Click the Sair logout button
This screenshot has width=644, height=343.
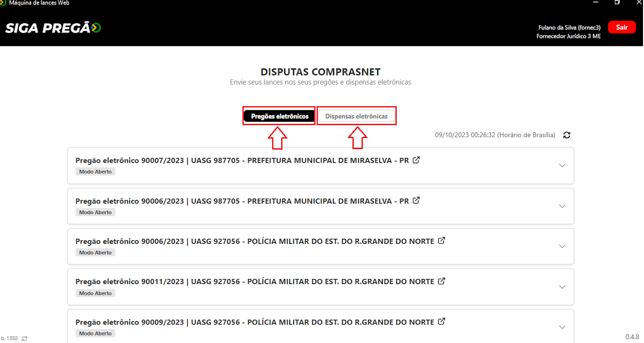(x=622, y=27)
